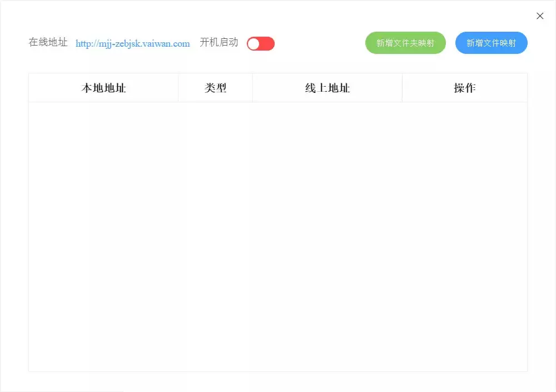Click the 在线地址 label
Viewport: 556px width, 392px height.
click(48, 42)
